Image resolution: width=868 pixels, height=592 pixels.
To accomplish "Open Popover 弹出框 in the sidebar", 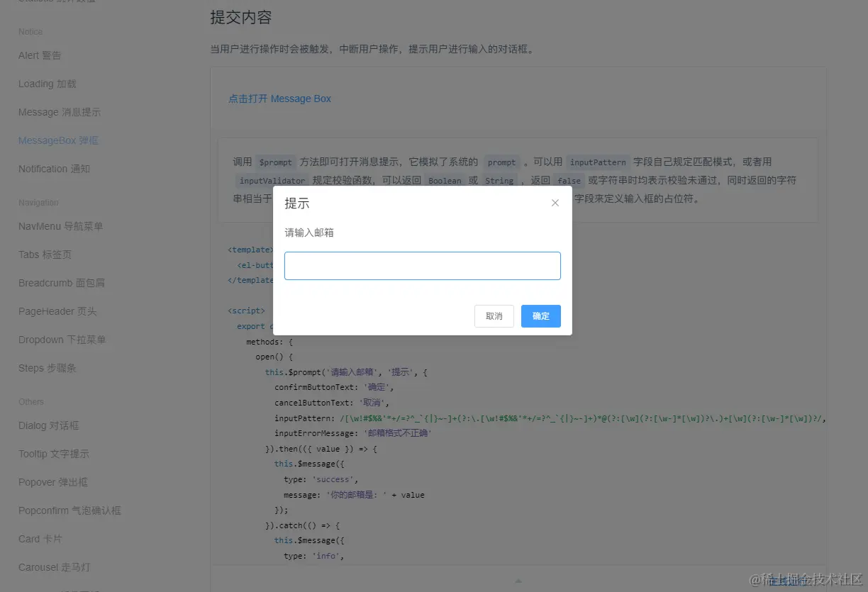I will click(53, 482).
